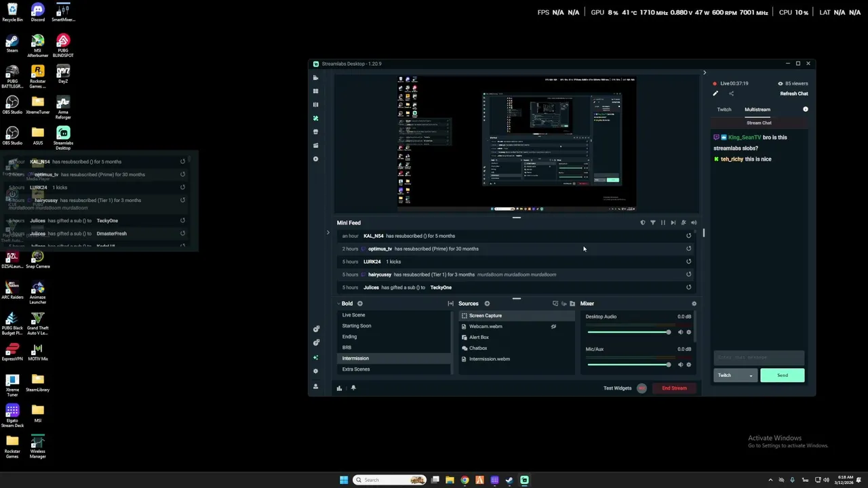The image size is (868, 488).
Task: Select the Chatbox source
Action: click(x=517, y=348)
